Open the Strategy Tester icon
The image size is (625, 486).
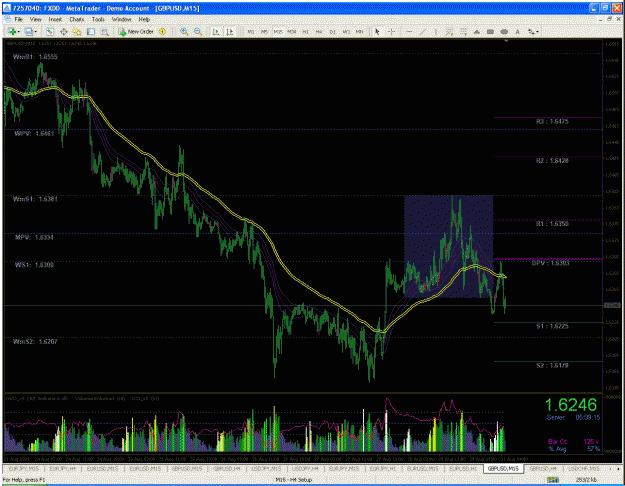coord(104,31)
